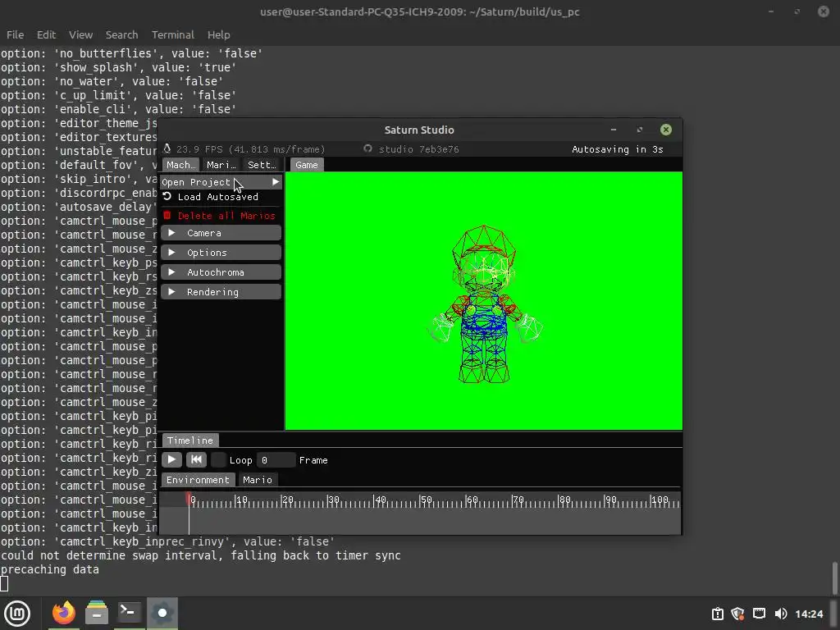The image size is (840, 630).
Task: Close the Saturn Studio window
Action: (x=666, y=130)
